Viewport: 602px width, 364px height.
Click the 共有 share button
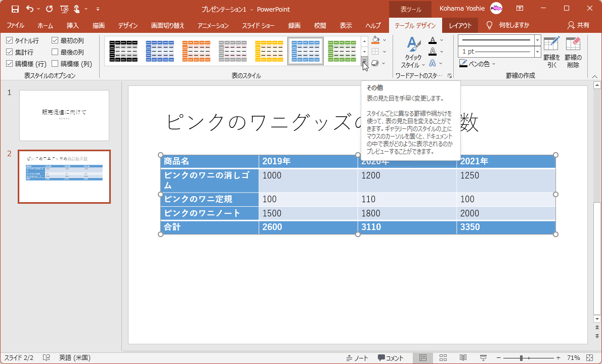(579, 25)
